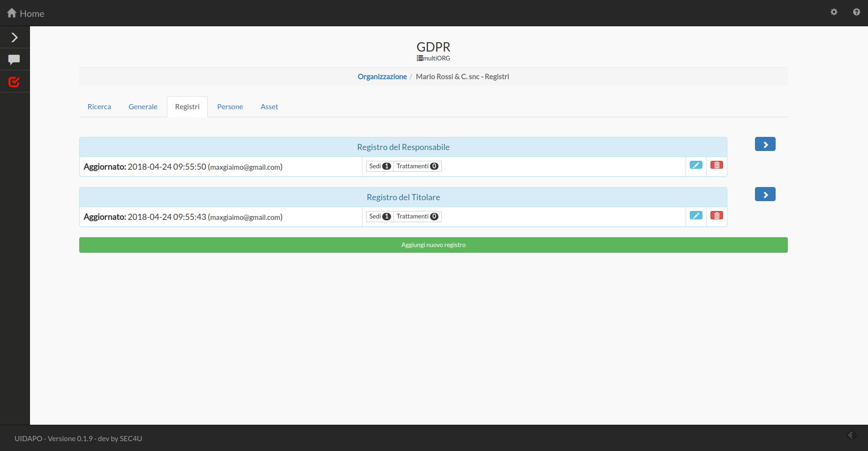The image size is (868, 451).
Task: Open Registro del Responsabile blue arrow button
Action: tap(765, 144)
